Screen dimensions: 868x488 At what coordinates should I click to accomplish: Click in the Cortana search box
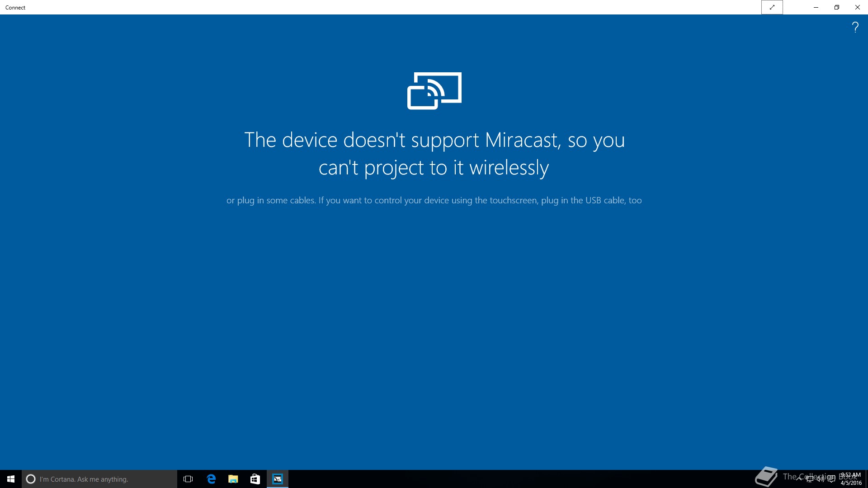tap(99, 479)
